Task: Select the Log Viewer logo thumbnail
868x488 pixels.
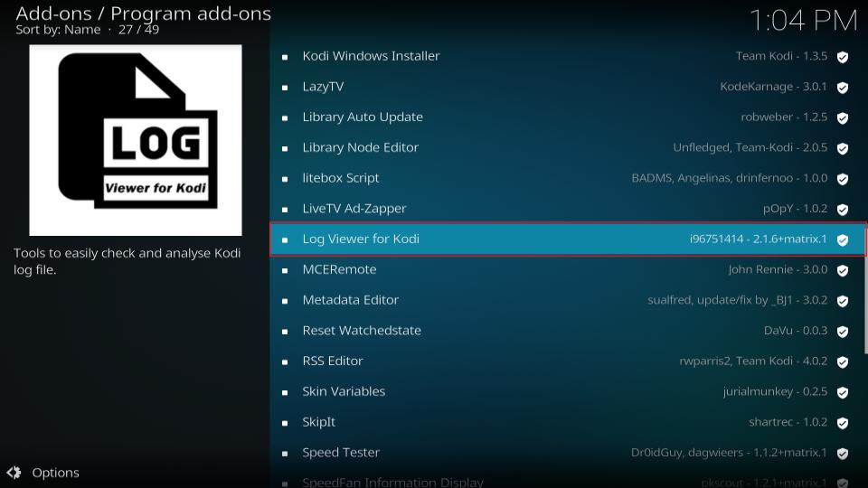Action: click(136, 140)
